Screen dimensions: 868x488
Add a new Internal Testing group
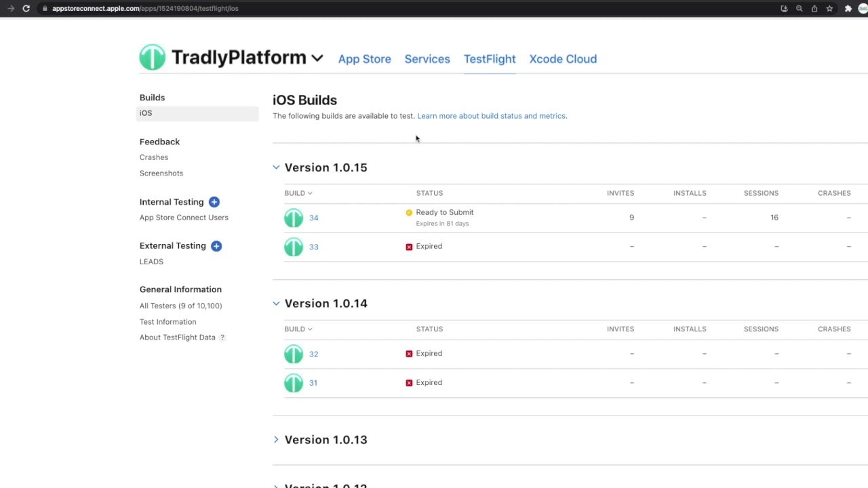pyautogui.click(x=214, y=202)
